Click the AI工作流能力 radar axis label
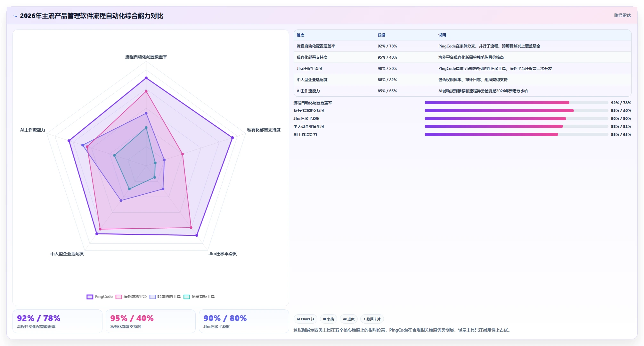Viewport: 644px width, 346px height. pyautogui.click(x=33, y=130)
